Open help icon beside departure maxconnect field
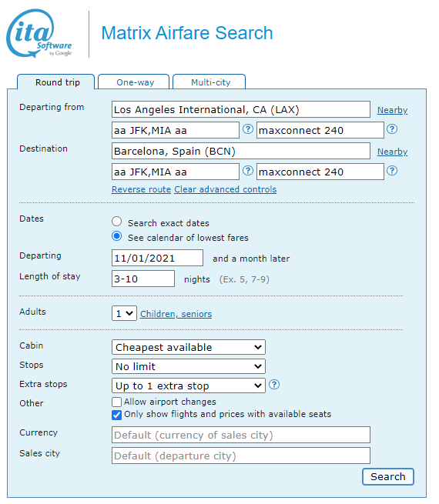 392,129
